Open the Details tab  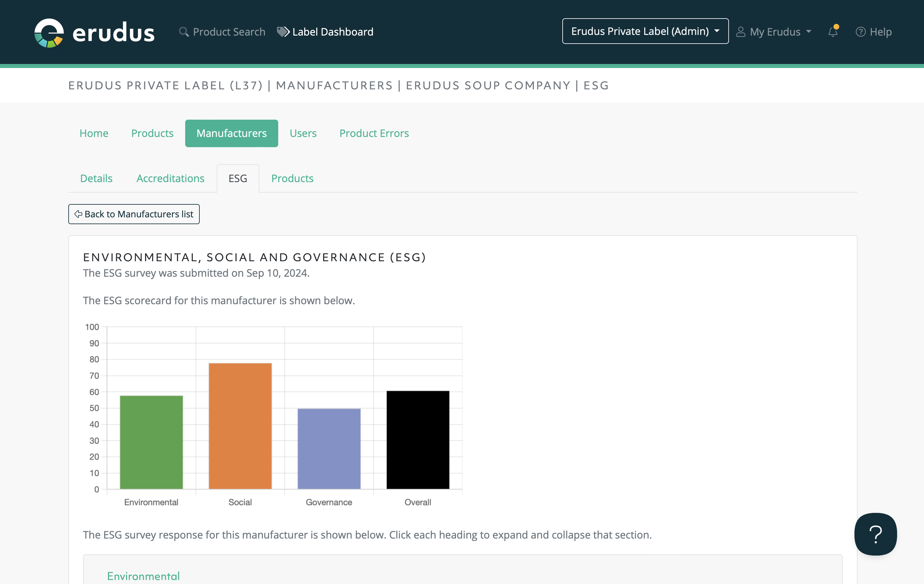96,178
